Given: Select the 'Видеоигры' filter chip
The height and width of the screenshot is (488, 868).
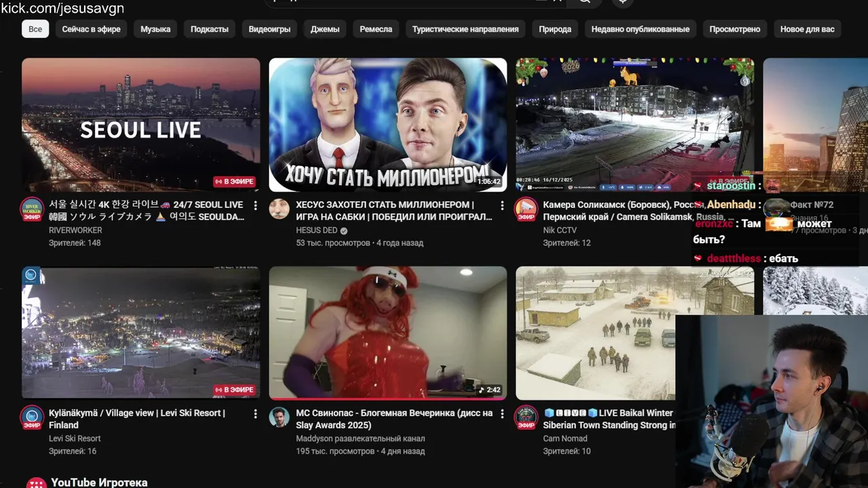Looking at the screenshot, I should (269, 29).
